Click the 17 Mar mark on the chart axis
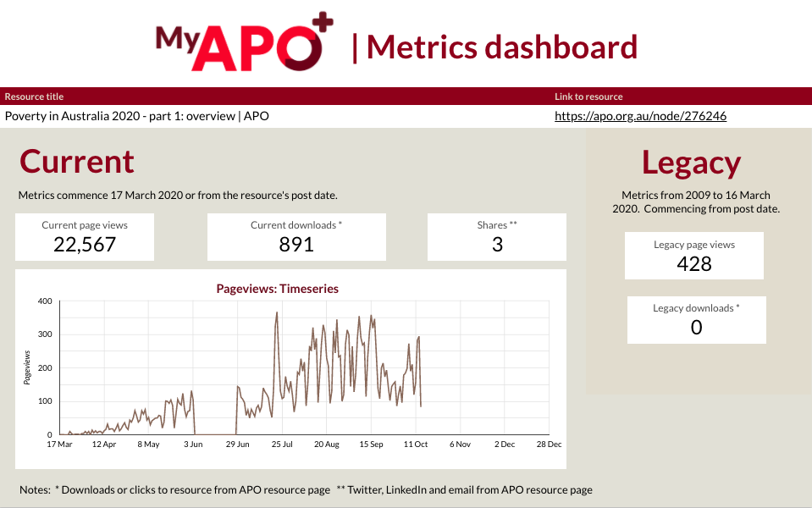This screenshot has height=508, width=812. tap(59, 443)
